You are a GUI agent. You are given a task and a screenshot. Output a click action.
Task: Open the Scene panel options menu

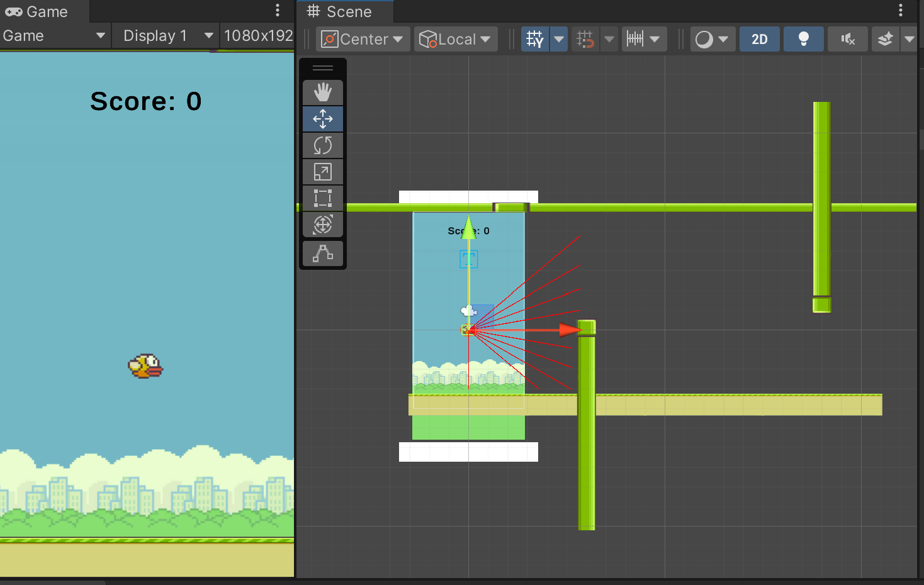point(901,10)
